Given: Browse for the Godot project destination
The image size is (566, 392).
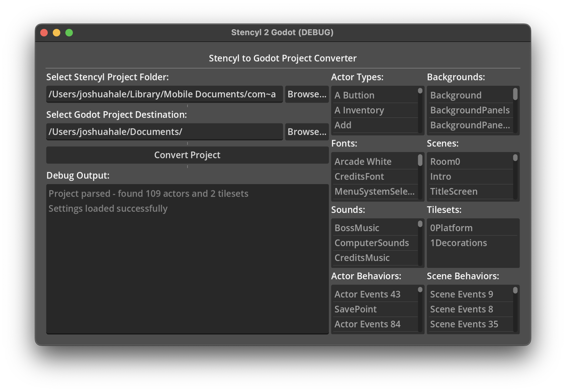Looking at the screenshot, I should coord(307,132).
